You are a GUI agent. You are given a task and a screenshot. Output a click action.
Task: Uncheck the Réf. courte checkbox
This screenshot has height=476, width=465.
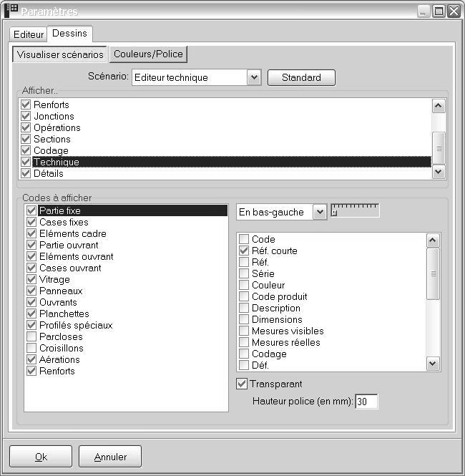pos(244,251)
